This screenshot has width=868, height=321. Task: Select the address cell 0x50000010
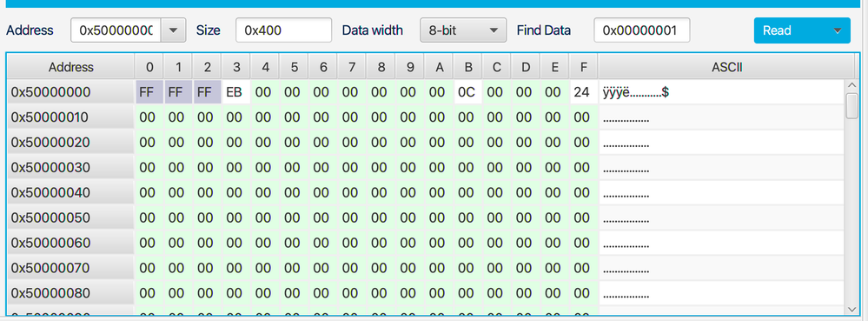[x=71, y=117]
